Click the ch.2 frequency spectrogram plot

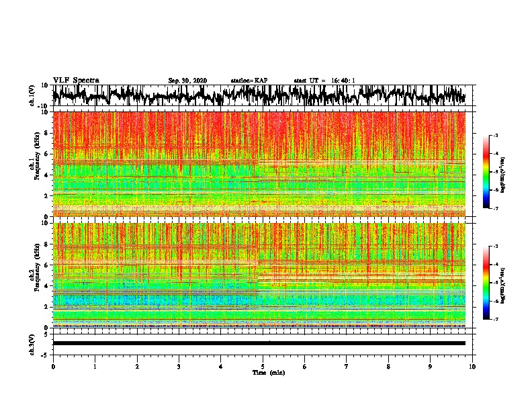point(259,275)
